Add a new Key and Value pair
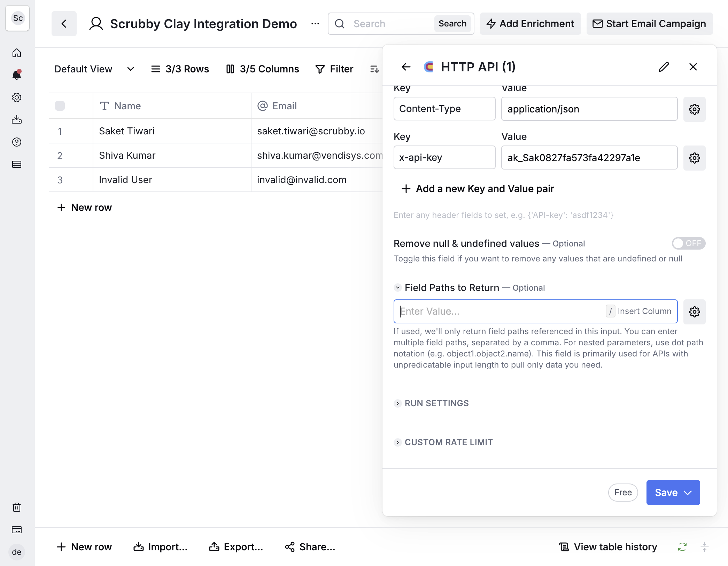The image size is (728, 566). pyautogui.click(x=477, y=189)
